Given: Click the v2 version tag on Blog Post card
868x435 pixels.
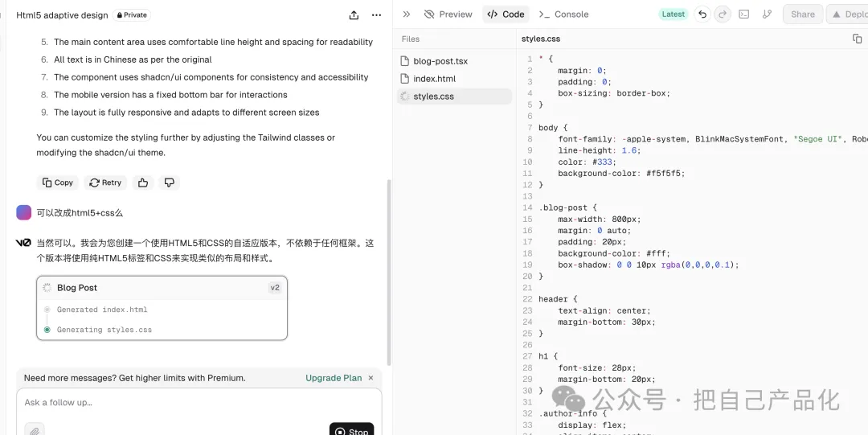Looking at the screenshot, I should pos(275,288).
